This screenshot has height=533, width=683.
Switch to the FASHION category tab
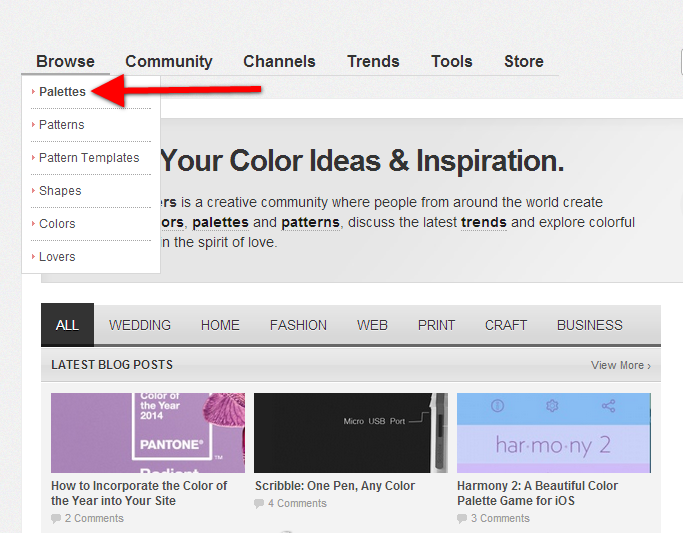click(x=298, y=325)
